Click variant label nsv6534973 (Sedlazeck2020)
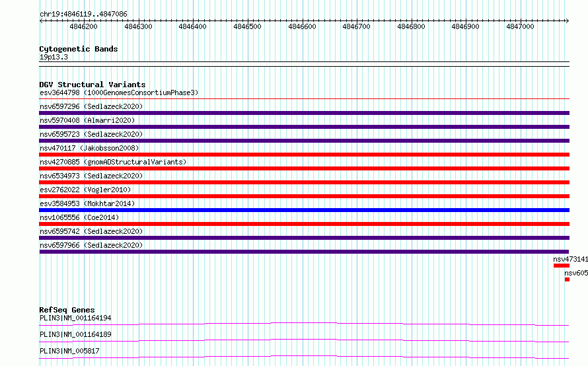This screenshot has height=366, width=588. pos(91,176)
